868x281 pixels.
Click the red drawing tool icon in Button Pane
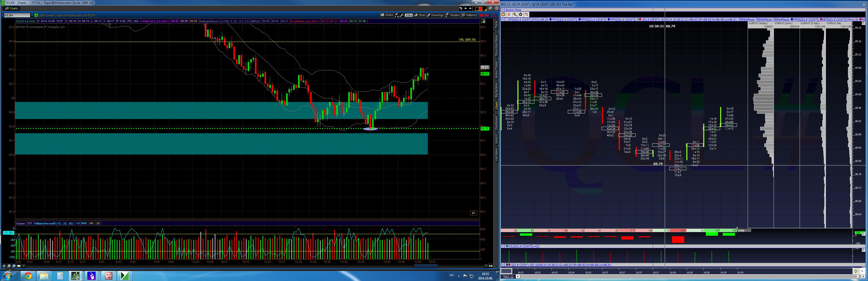click(x=526, y=15)
